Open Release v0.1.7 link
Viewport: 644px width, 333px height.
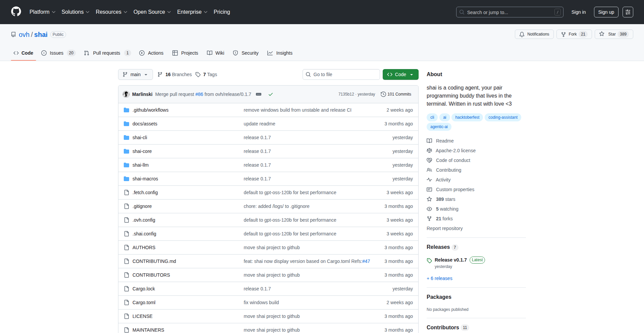point(450,260)
